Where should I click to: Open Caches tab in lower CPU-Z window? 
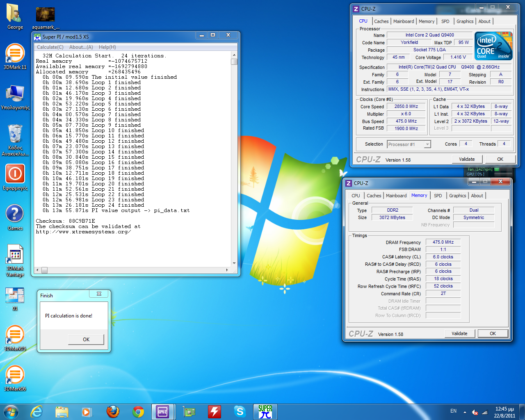374,196
